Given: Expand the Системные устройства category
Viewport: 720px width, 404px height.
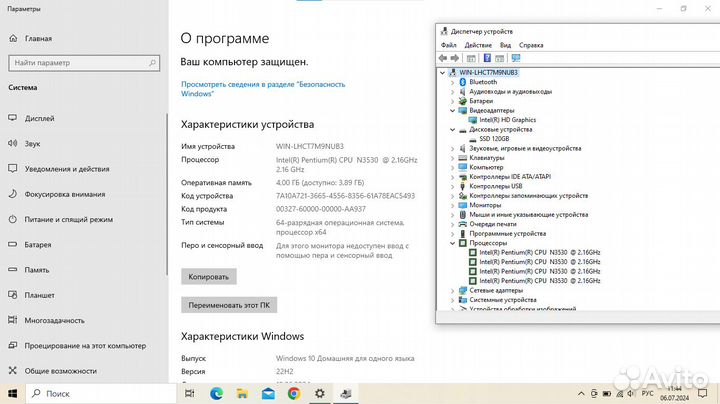Looking at the screenshot, I should tap(452, 300).
